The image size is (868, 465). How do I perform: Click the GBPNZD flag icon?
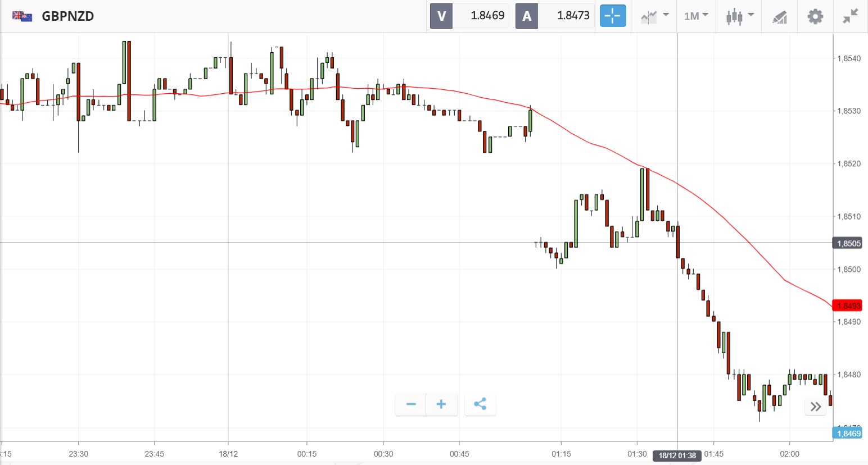pyautogui.click(x=22, y=16)
